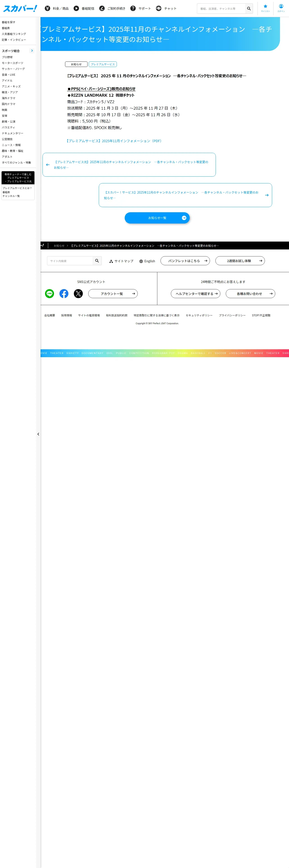Image resolution: width=289 pixels, height=868 pixels.
Task: Focus the header program search field
Action: pyautogui.click(x=221, y=9)
